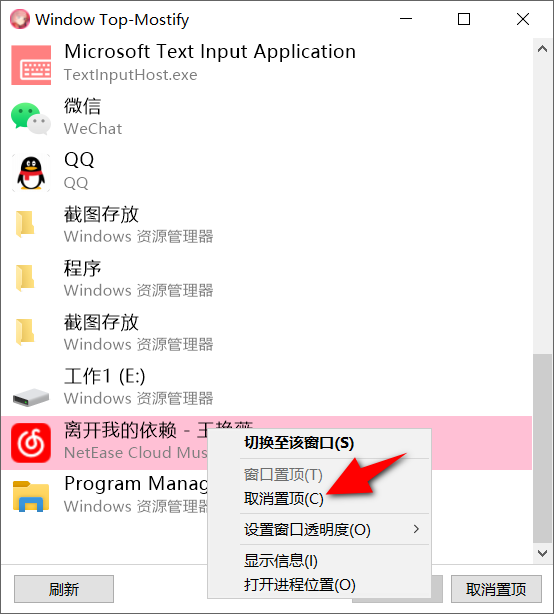Maximize the Window Top-Mostify window
The image size is (554, 614).
tap(464, 19)
